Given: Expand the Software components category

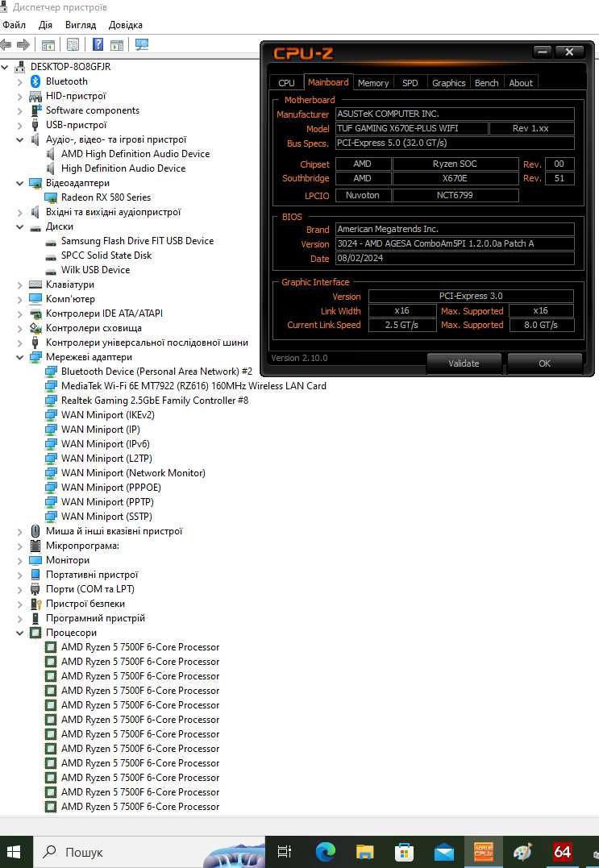Looking at the screenshot, I should [x=20, y=110].
